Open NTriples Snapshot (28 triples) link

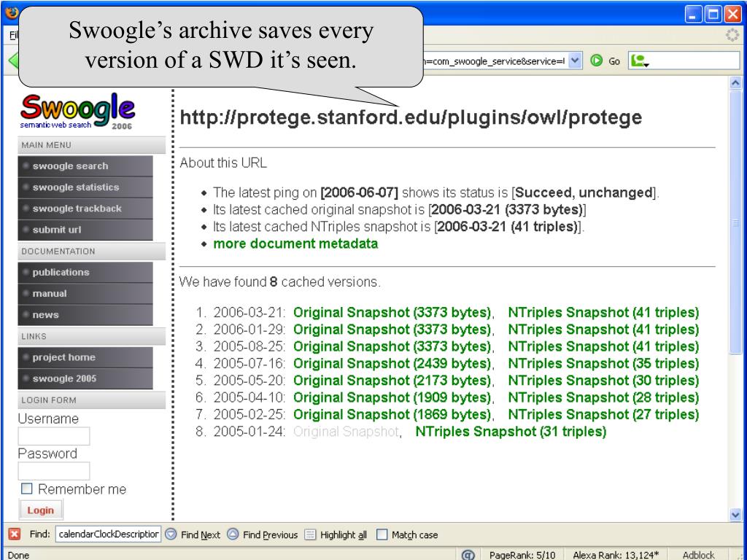[603, 397]
